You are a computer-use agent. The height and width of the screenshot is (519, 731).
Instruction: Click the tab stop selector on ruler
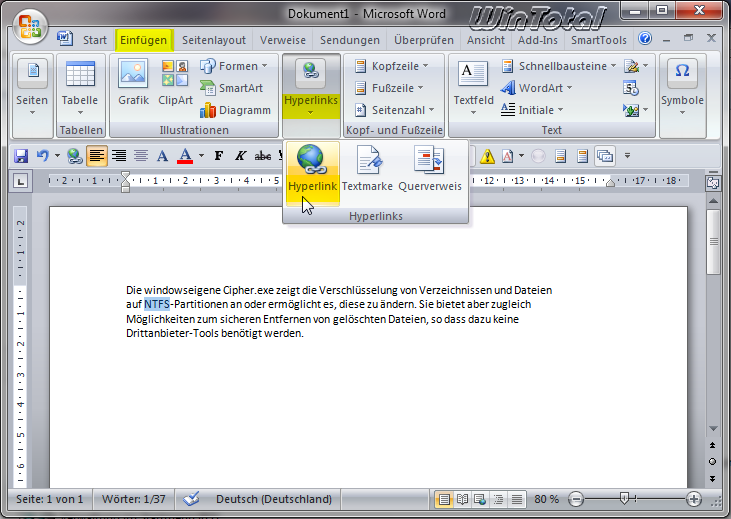20,181
